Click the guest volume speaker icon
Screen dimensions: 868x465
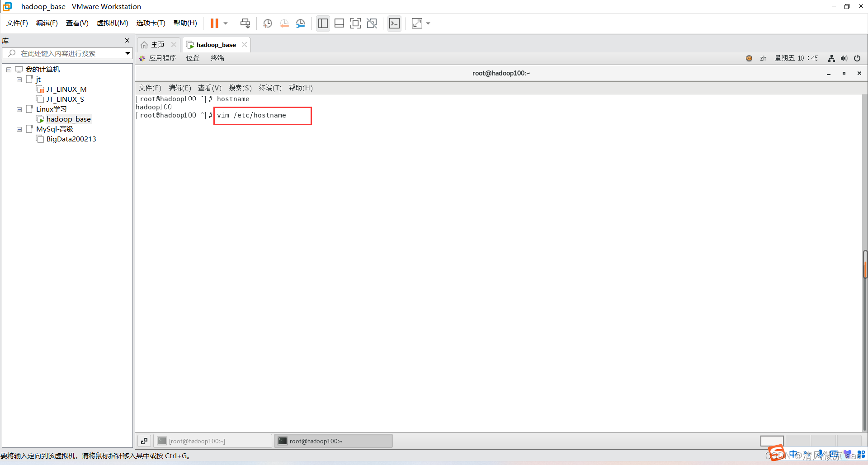[x=844, y=58]
